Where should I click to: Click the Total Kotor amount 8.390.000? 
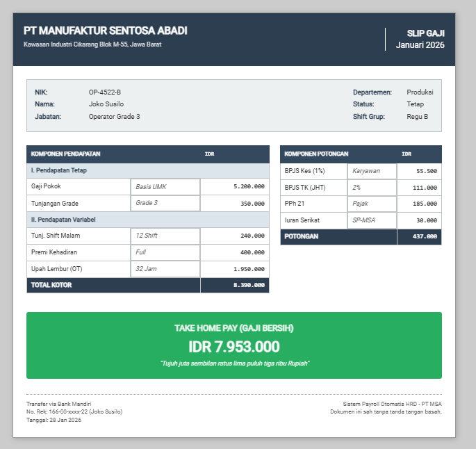coord(249,285)
